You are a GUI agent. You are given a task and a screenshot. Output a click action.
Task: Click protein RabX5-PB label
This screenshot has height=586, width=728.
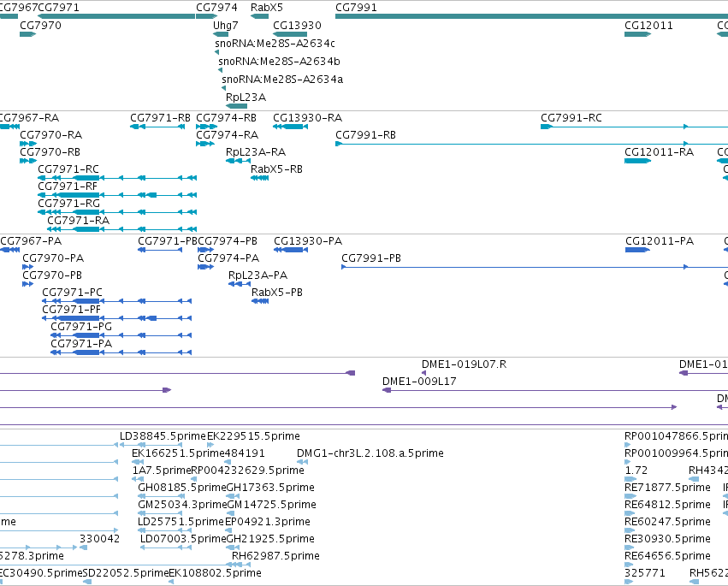pos(277,293)
